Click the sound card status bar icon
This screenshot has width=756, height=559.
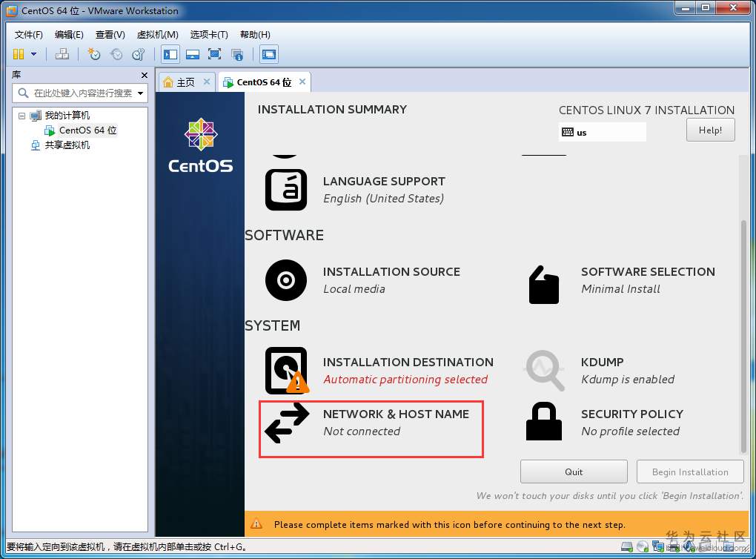(689, 547)
